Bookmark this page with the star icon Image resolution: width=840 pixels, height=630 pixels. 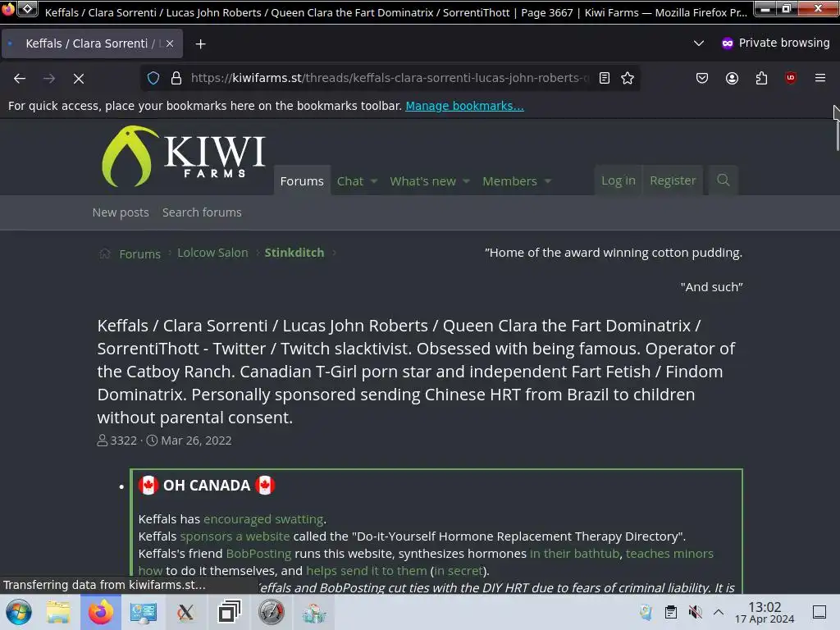click(x=628, y=78)
